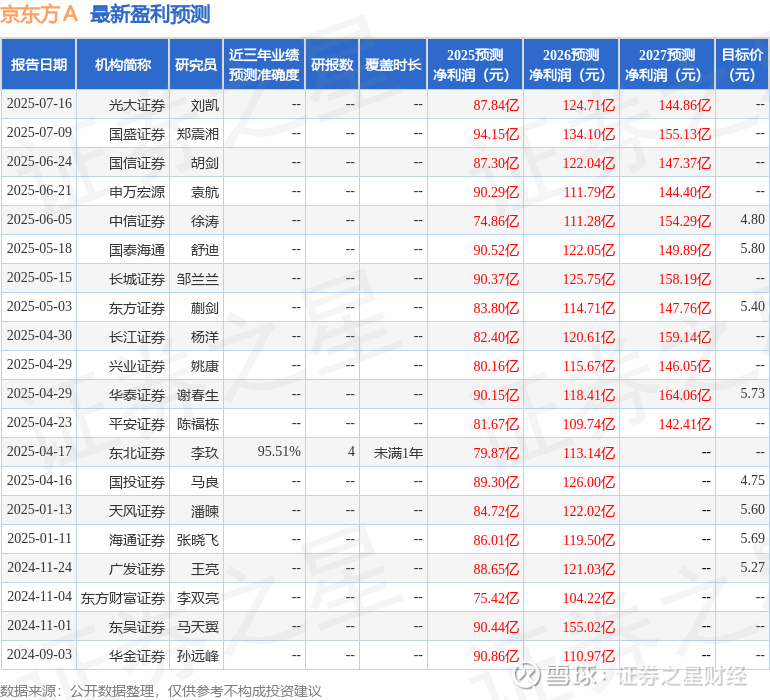This screenshot has width=770, height=700.
Task: Click the 数据来源 disclaimer text
Action: point(161,691)
